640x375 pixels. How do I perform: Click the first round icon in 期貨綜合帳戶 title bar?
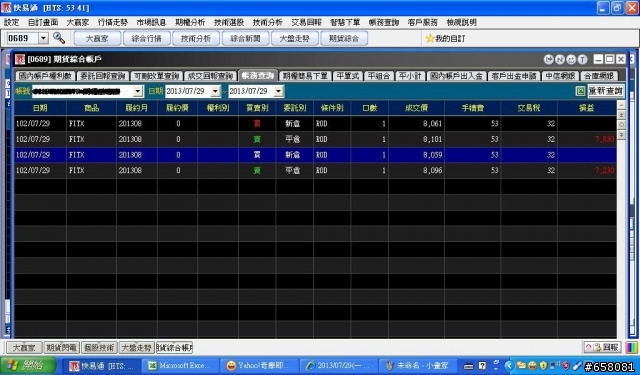coord(549,60)
